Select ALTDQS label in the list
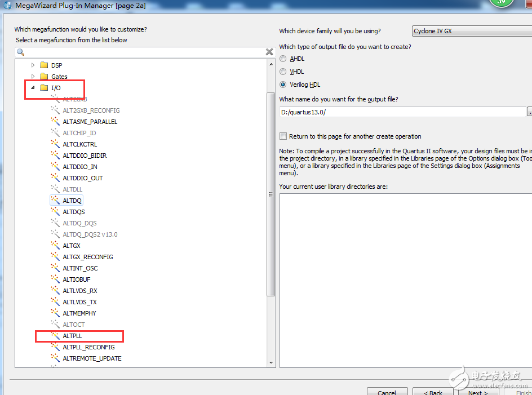532x395 pixels. 74,212
